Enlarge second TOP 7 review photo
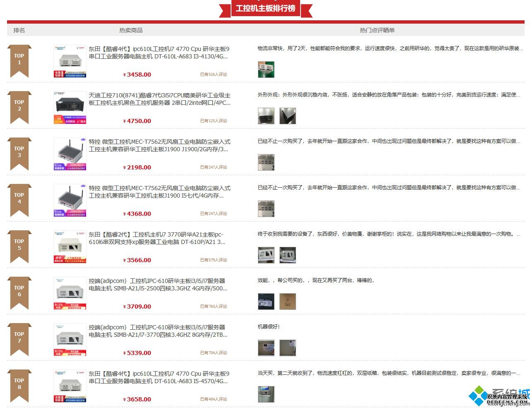Screen dimensions: 532x408 point(288,348)
